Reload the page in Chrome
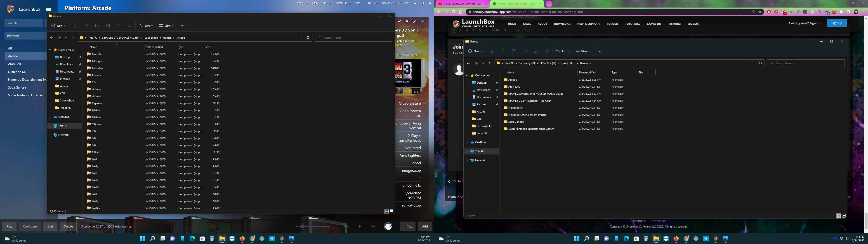Image resolution: width=868 pixels, height=244 pixels. 453,12
